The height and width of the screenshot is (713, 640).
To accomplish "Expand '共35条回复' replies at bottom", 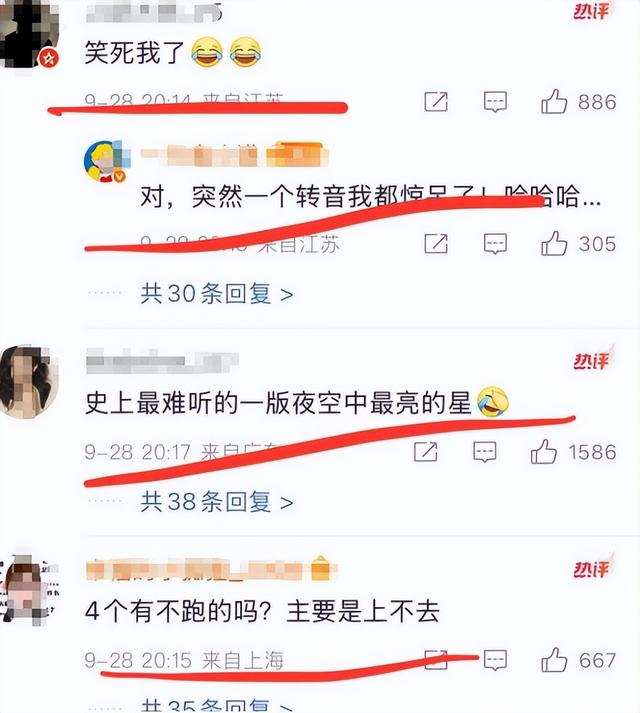I will tap(217, 706).
